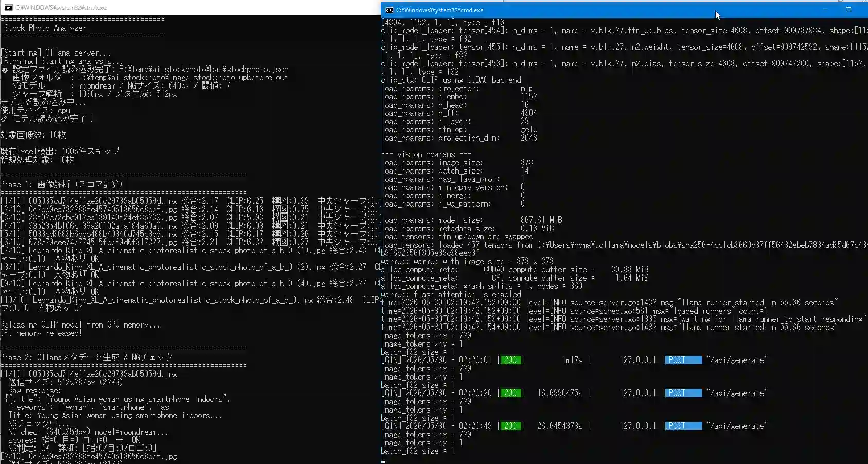This screenshot has width=868, height=464.
Task: Click 'clip_ctx: CLIP using CUDA0 backend' line
Action: pos(451,80)
